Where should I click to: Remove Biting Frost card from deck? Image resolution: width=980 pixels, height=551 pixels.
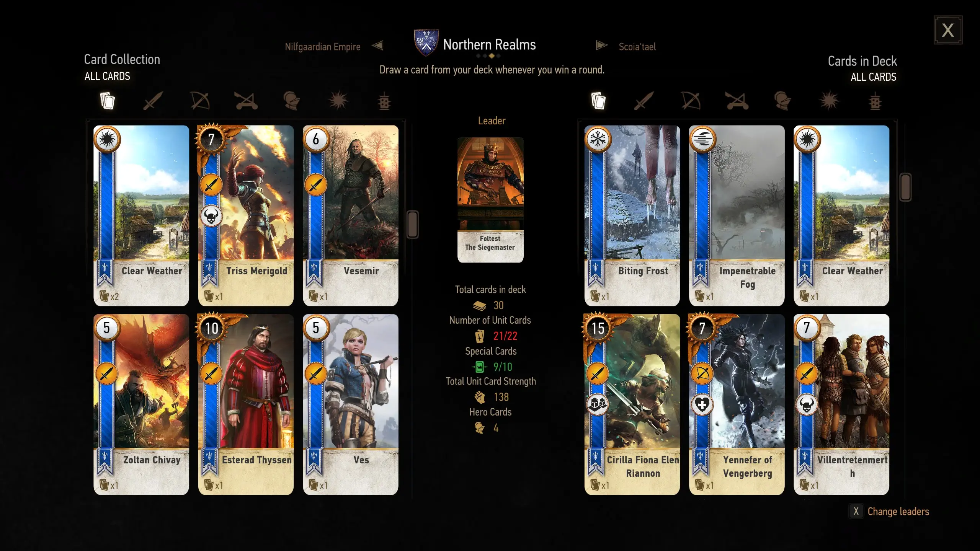(x=632, y=215)
